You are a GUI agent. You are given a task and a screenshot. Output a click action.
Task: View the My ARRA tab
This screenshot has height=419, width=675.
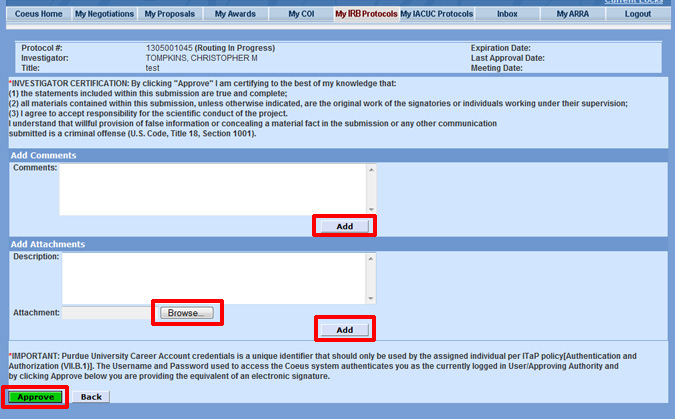(x=572, y=15)
